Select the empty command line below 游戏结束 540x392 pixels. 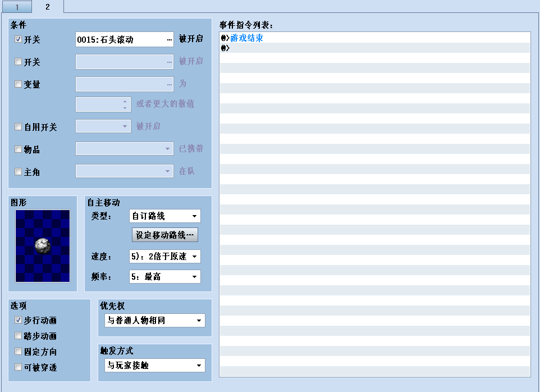pos(375,48)
